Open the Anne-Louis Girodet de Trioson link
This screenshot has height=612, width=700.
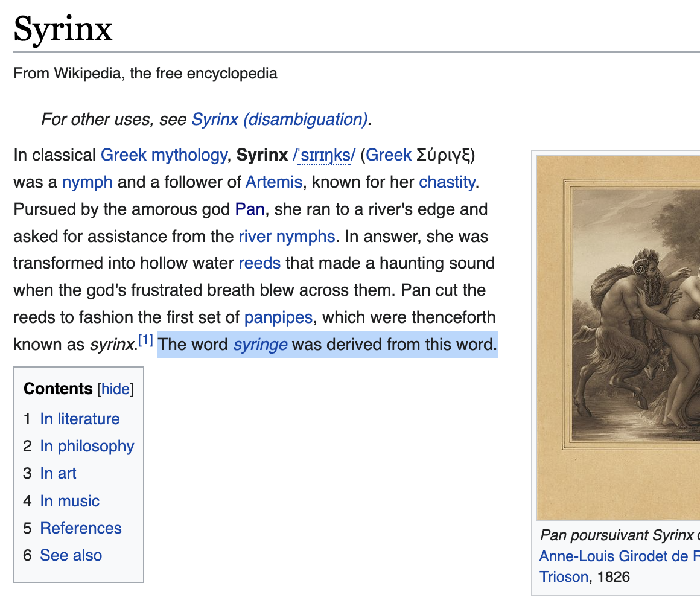click(619, 567)
